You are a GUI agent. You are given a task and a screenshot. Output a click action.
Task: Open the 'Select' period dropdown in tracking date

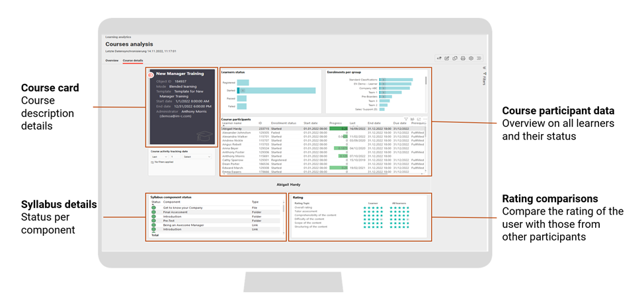click(196, 157)
